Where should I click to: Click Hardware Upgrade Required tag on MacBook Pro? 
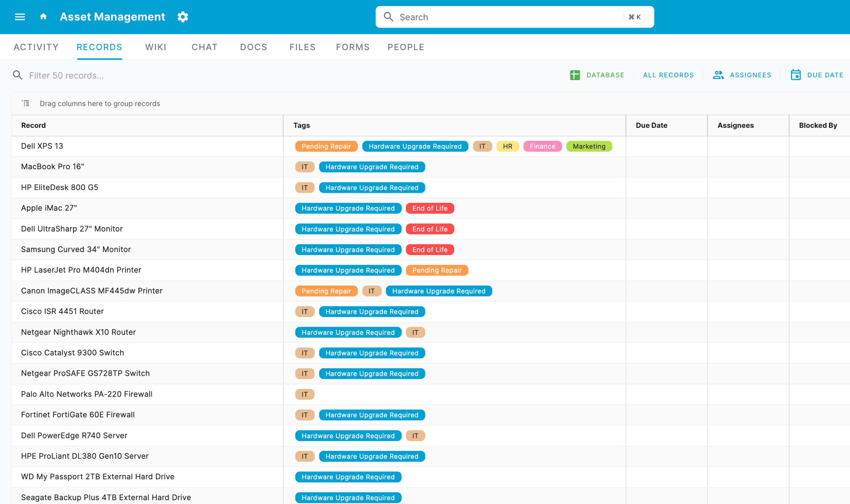tap(372, 167)
